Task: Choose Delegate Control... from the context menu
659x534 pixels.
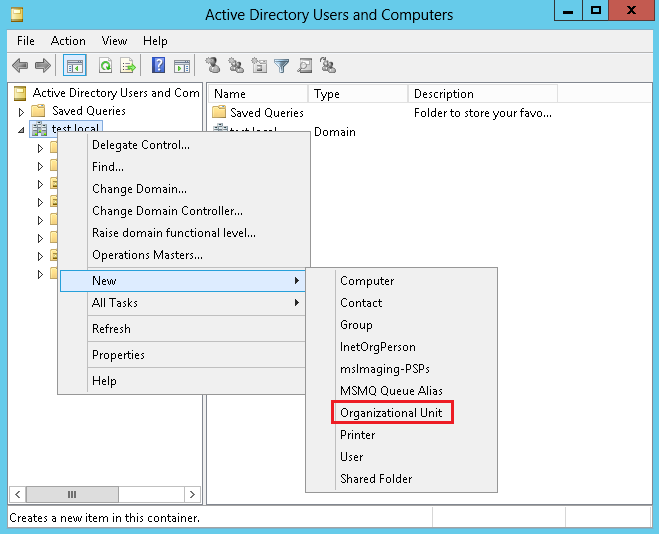Action: [182, 145]
